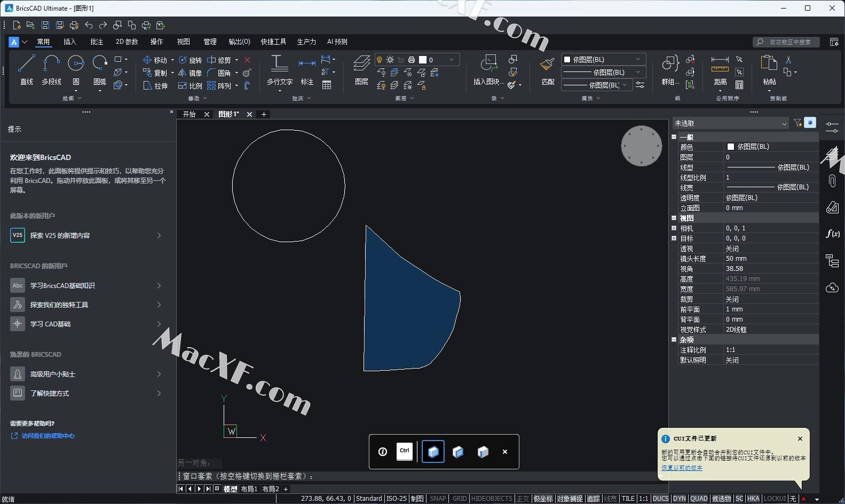The image size is (845, 504).
Task: Open the layer 0 dropdown in ribbon
Action: [x=416, y=60]
